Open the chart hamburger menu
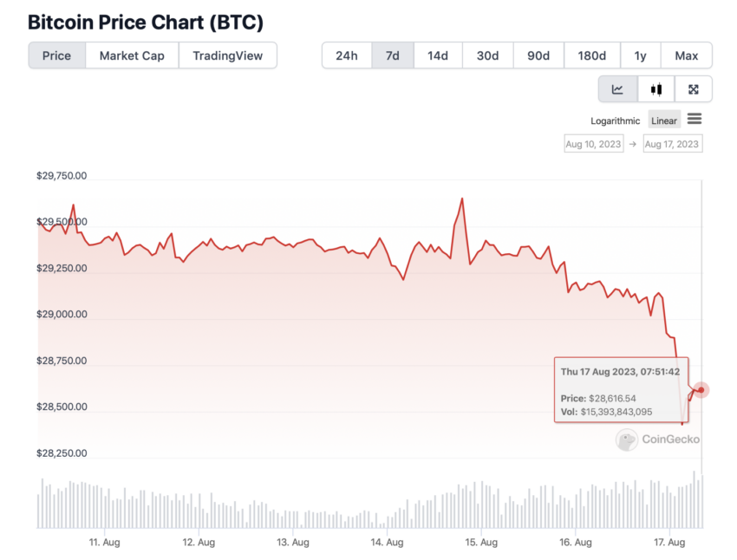Viewport: 737px width, 560px height. tap(695, 119)
